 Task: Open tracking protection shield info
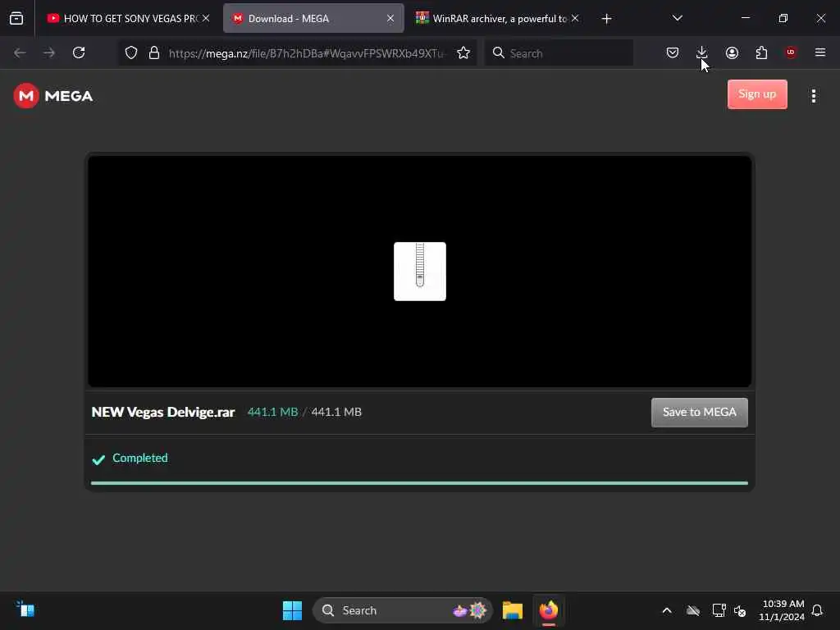(131, 52)
